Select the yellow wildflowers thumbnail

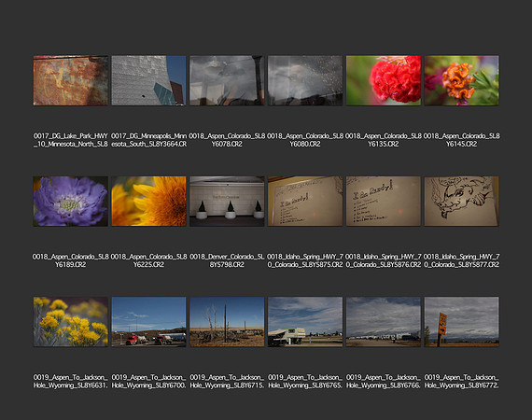pyautogui.click(x=71, y=322)
